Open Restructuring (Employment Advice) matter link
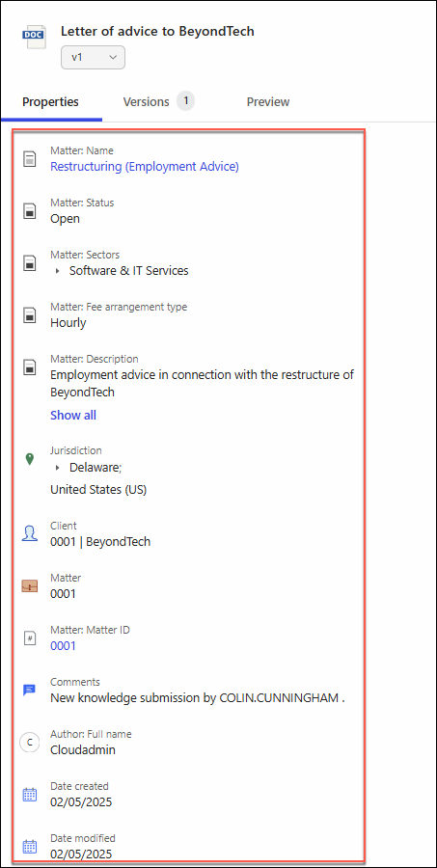Screen dimensions: 437x868 [145, 167]
